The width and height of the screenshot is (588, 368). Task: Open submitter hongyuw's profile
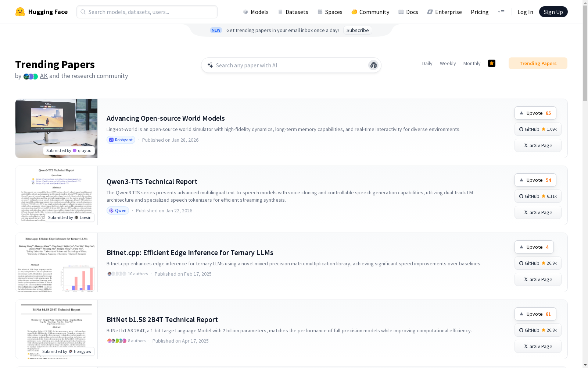tap(67, 351)
